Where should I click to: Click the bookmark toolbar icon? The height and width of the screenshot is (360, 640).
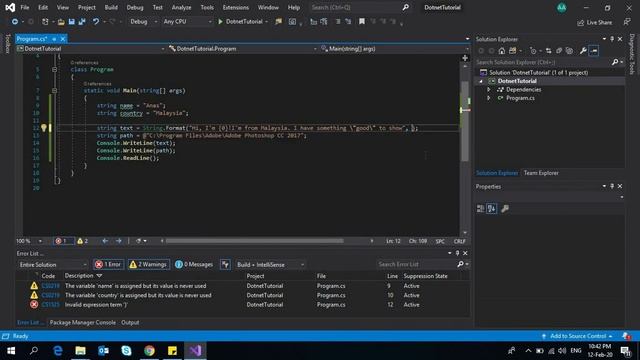(x=362, y=22)
